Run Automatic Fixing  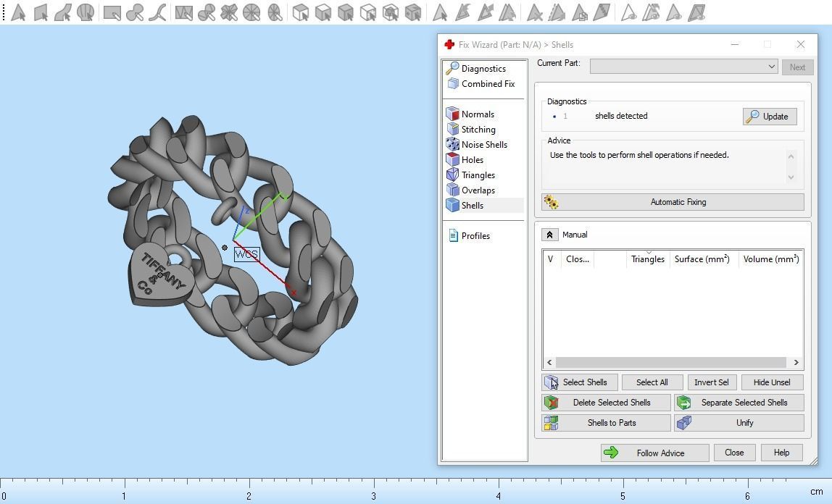coord(673,202)
